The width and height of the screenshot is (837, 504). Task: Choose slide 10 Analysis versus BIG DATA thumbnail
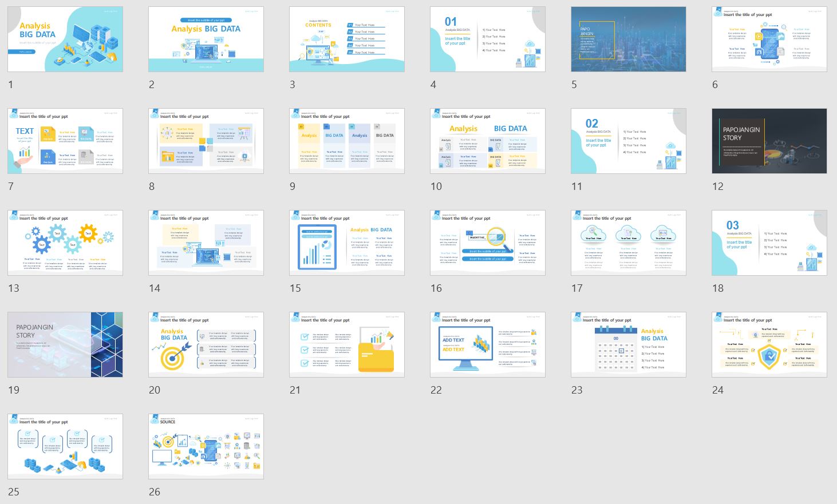click(488, 141)
